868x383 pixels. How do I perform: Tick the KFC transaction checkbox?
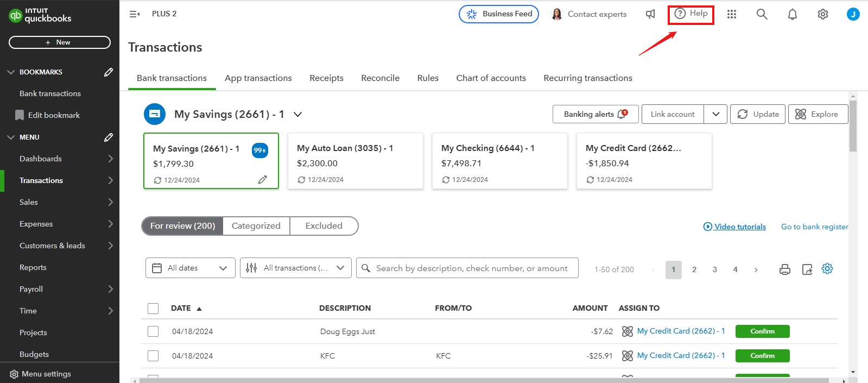pyautogui.click(x=153, y=356)
